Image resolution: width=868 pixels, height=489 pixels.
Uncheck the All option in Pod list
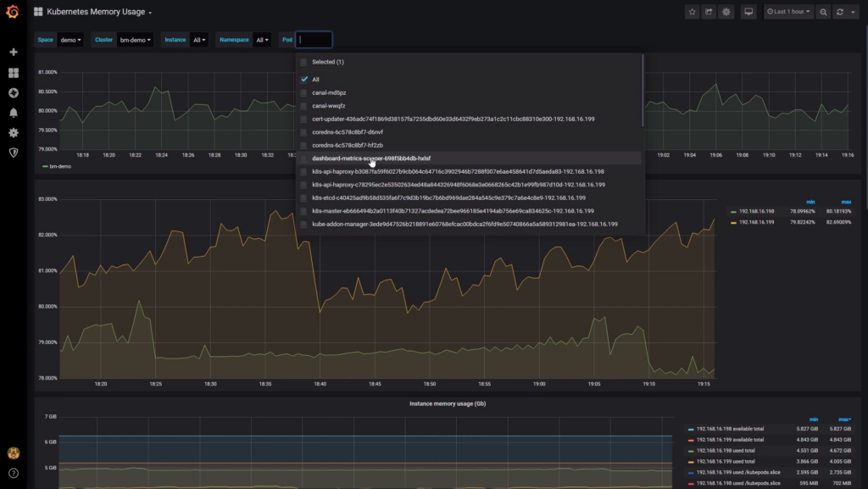304,79
